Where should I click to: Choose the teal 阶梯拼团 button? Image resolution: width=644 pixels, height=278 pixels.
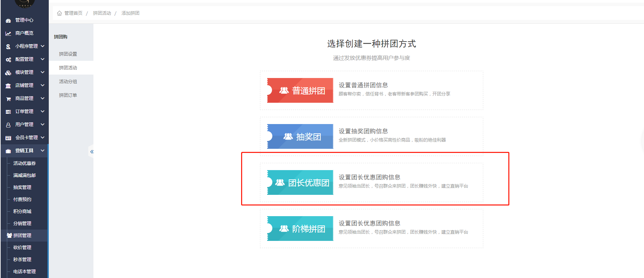coord(300,229)
